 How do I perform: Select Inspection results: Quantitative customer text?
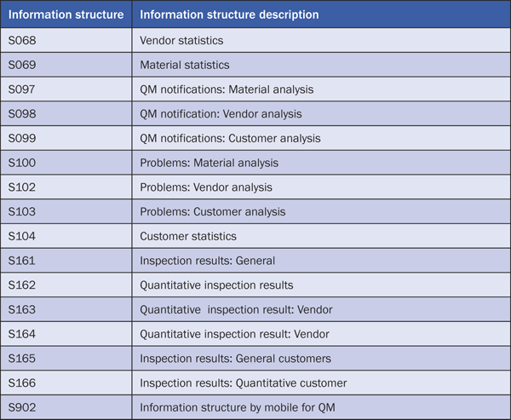click(244, 383)
